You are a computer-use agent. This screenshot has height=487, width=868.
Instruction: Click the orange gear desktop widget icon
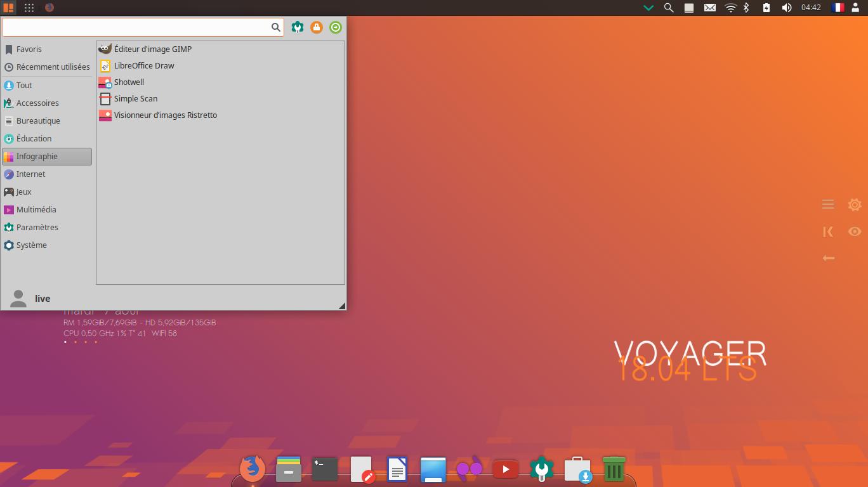click(855, 204)
